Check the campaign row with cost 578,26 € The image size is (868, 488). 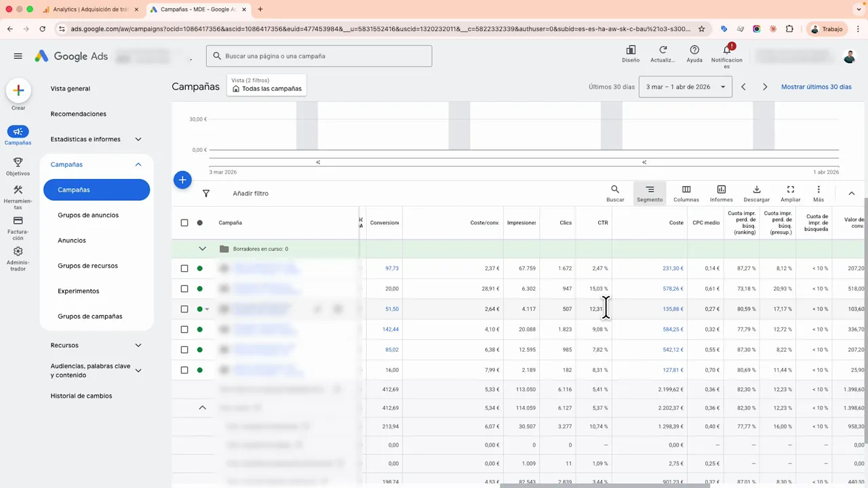coord(184,289)
